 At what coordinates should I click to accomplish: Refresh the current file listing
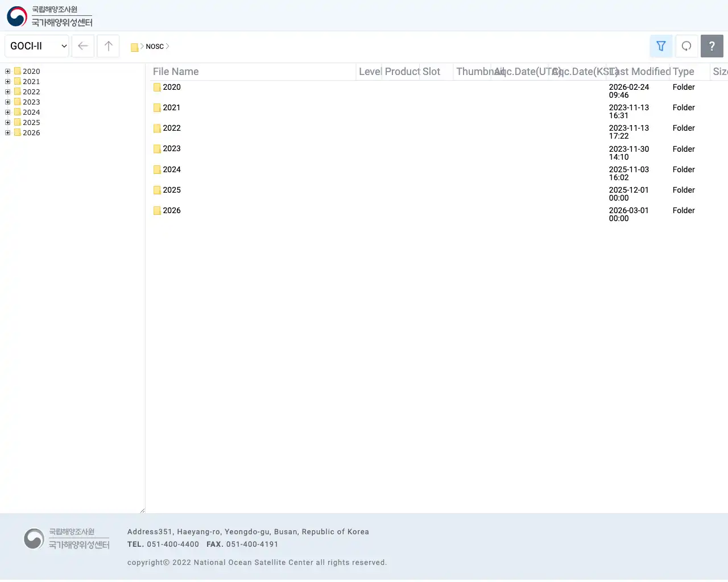point(686,46)
